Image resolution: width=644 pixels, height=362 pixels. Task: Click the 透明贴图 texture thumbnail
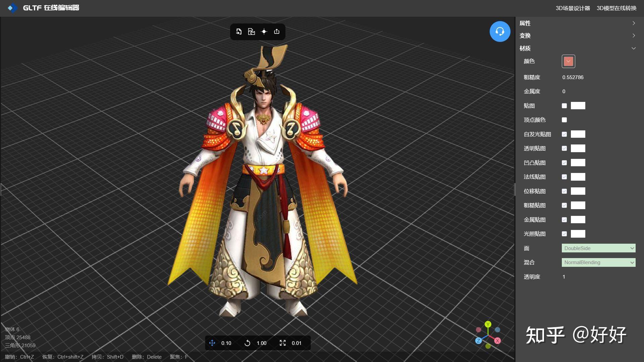coord(578,148)
